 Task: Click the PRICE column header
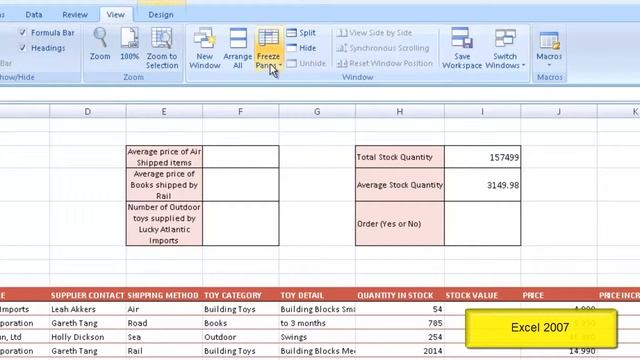559,295
